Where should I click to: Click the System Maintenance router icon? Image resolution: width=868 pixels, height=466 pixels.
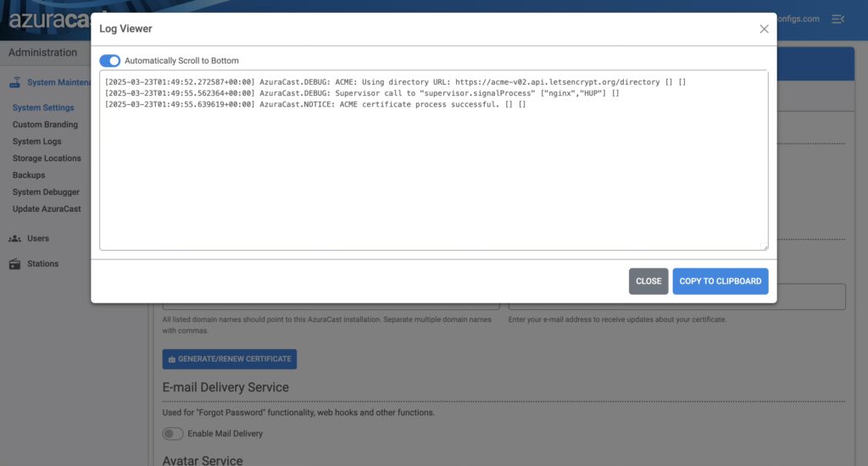[x=15, y=82]
